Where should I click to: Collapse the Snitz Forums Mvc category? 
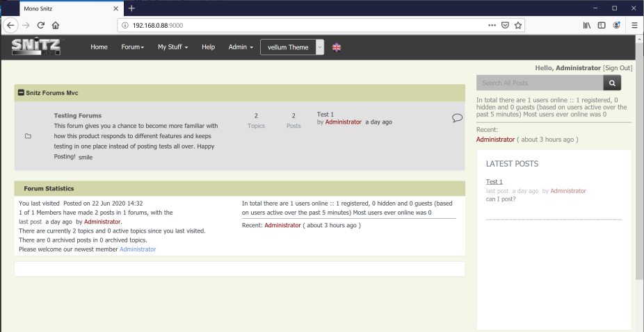click(x=22, y=92)
